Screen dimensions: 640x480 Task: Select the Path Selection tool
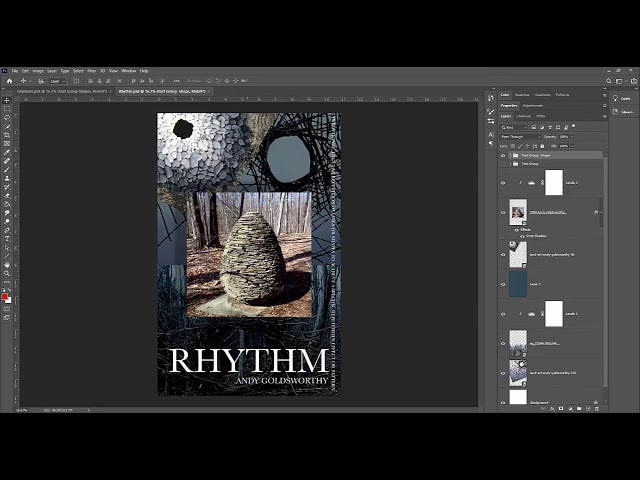click(x=7, y=248)
